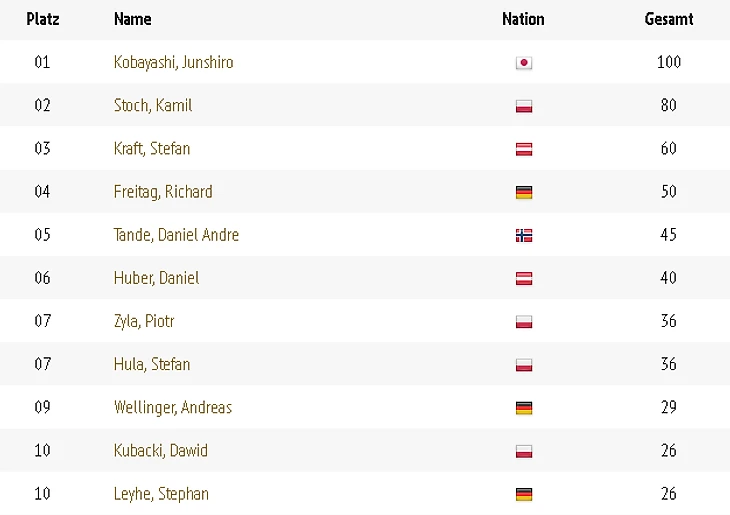The width and height of the screenshot is (730, 515).
Task: Click the Japan flag icon for Kobayashi
Action: (524, 63)
